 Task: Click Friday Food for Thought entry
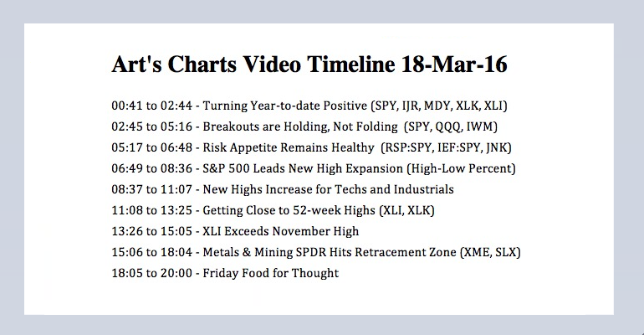(x=271, y=273)
